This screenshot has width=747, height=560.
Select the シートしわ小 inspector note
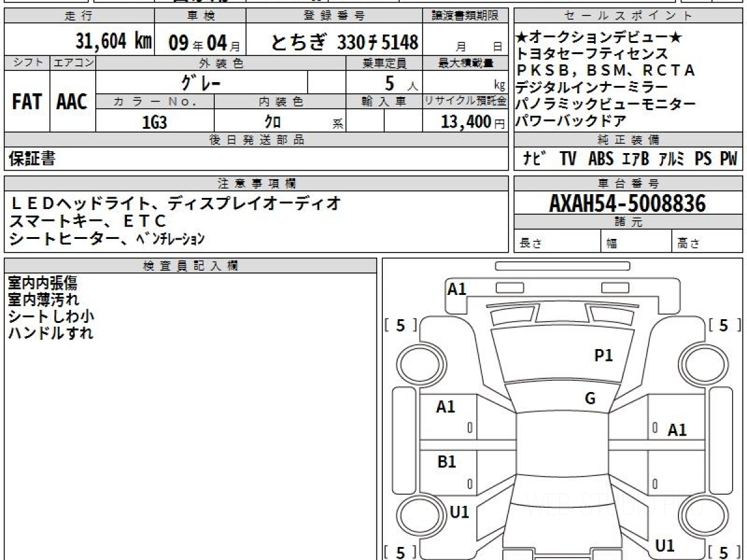(x=51, y=316)
